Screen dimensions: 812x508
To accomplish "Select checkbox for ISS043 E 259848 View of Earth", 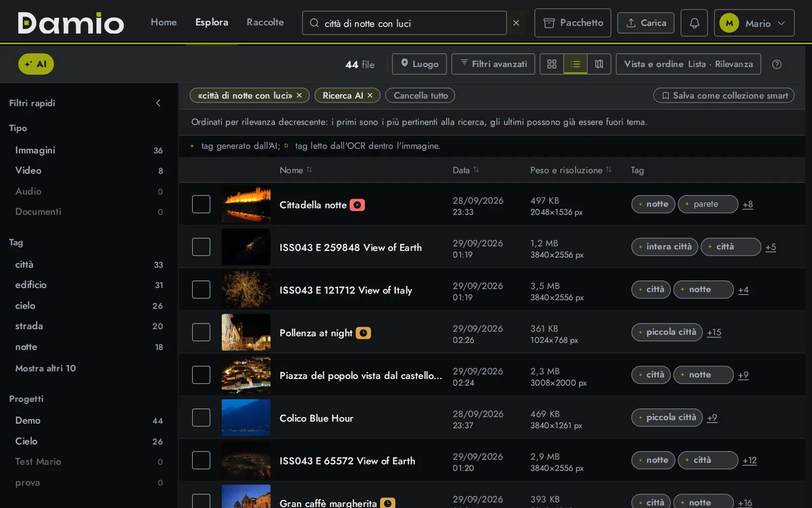I will pyautogui.click(x=201, y=247).
